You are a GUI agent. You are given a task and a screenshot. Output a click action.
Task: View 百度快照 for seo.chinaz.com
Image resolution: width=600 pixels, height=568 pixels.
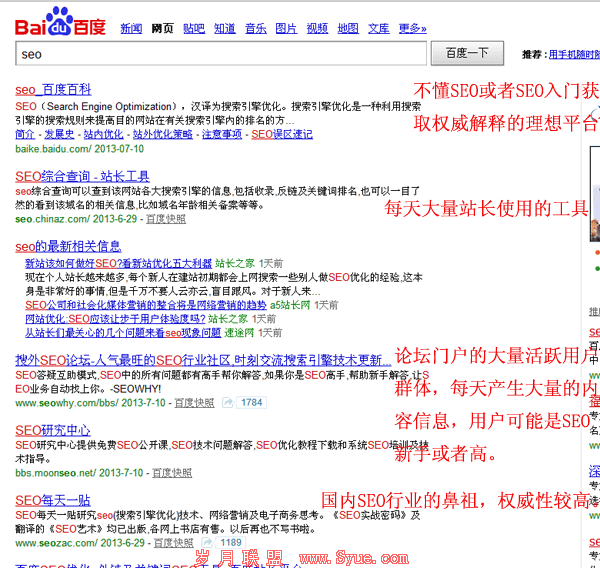(x=166, y=219)
